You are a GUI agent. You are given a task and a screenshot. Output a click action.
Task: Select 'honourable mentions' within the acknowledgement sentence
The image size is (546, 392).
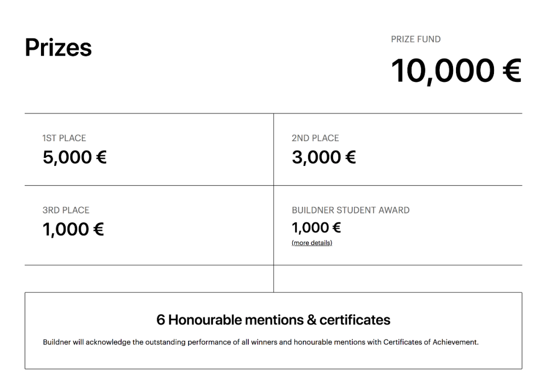(329, 342)
